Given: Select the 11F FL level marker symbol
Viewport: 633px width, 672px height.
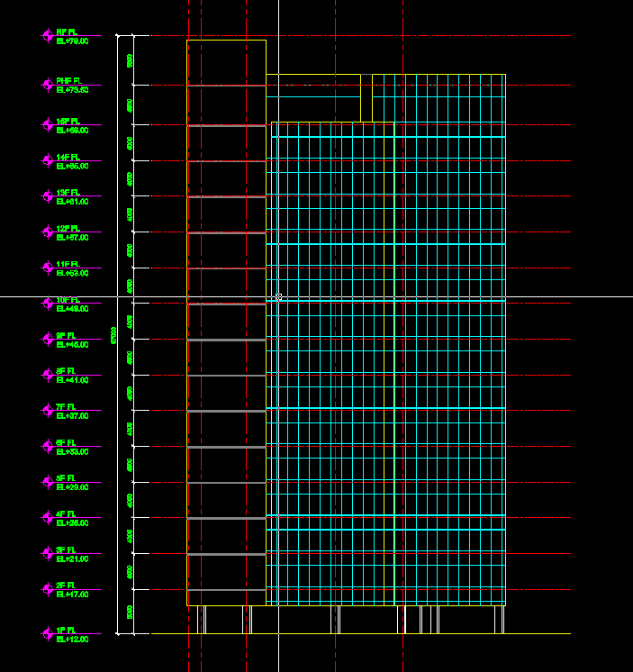Looking at the screenshot, I should pos(48,268).
